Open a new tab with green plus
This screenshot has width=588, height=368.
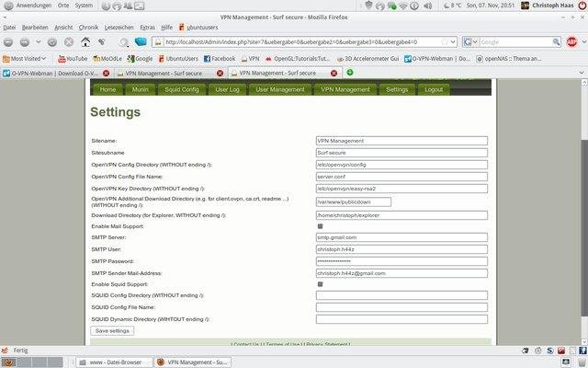tap(349, 72)
